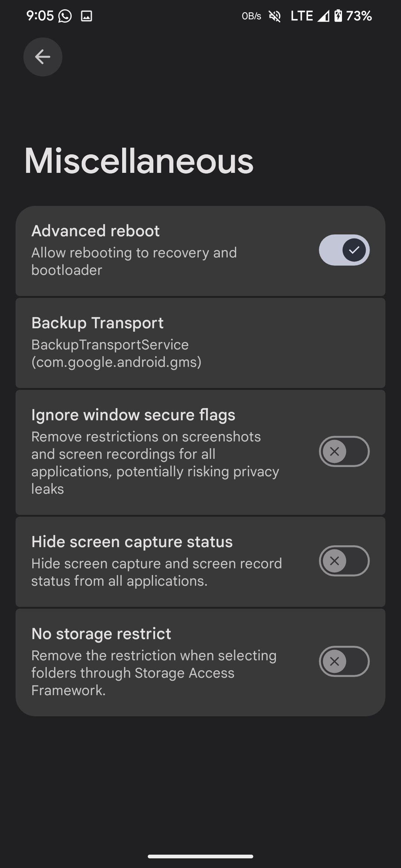Tap the Hide screen capture status label
401x868 pixels.
tap(132, 542)
